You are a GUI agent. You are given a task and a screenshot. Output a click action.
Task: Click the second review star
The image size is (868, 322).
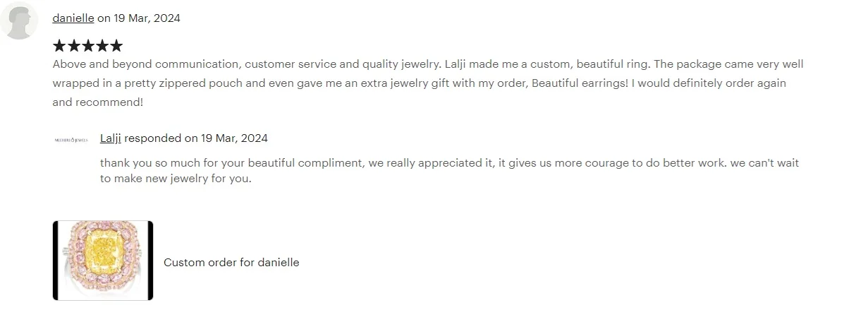point(73,47)
